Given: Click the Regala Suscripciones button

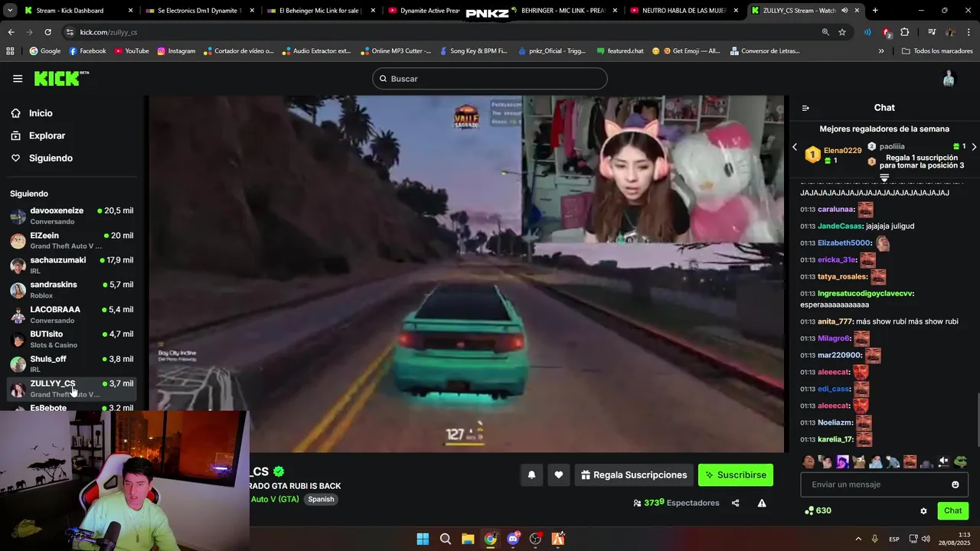Looking at the screenshot, I should 634,475.
